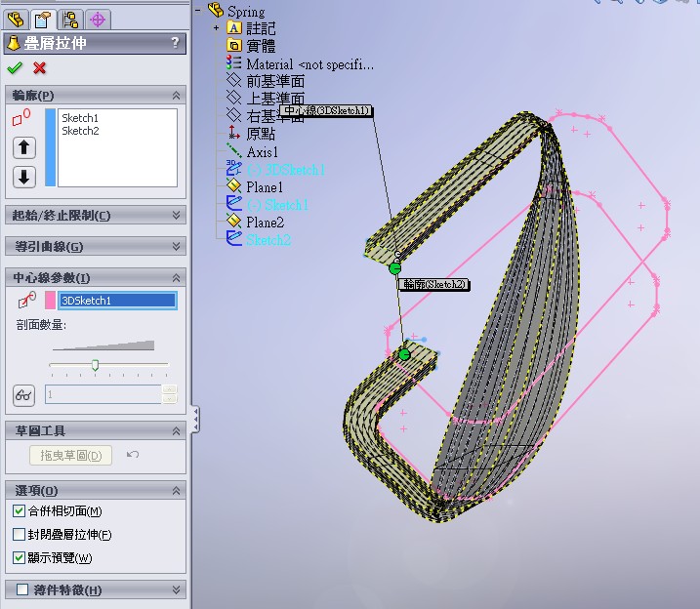Increment the section number stepper
Image resolution: width=700 pixels, height=609 pixels.
(169, 389)
